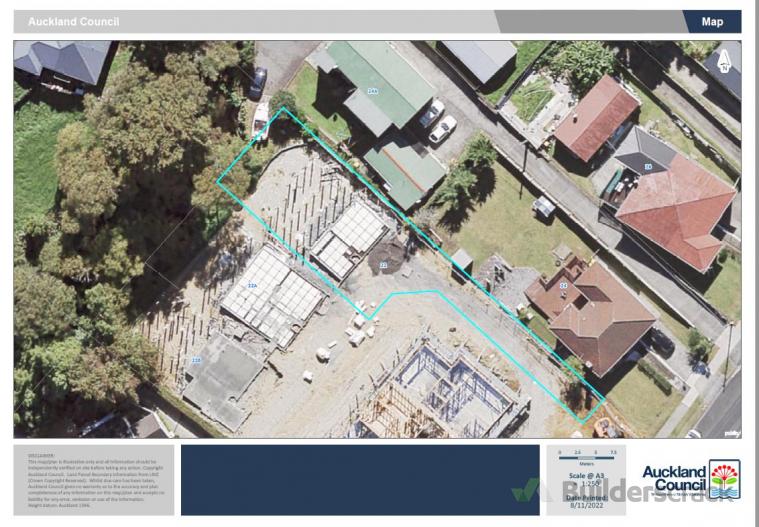Click the 24A address label on green roof

pos(372,90)
